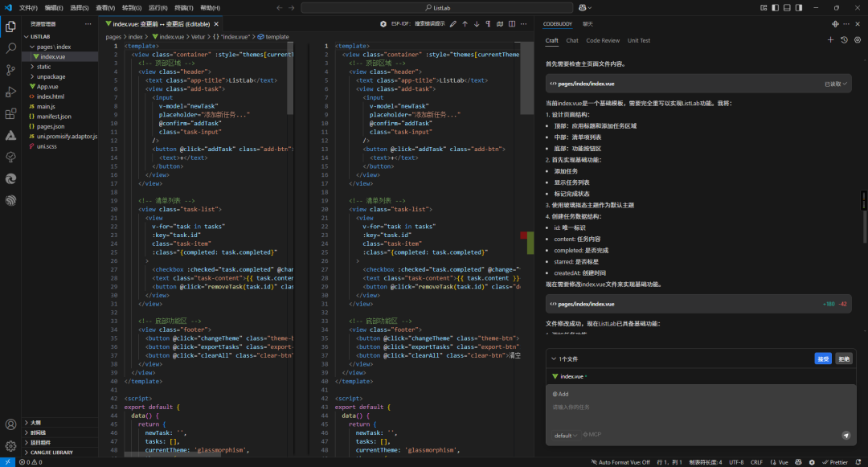Screen dimensions: 868x467
Task: Go to previous change in diff editor
Action: 465,24
